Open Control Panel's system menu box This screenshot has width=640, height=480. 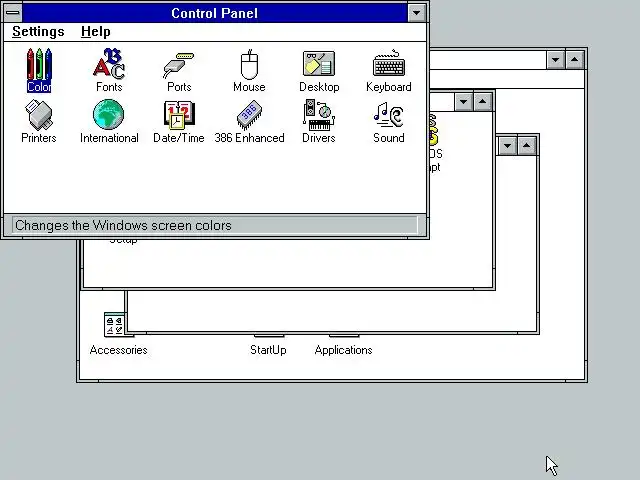[13, 13]
